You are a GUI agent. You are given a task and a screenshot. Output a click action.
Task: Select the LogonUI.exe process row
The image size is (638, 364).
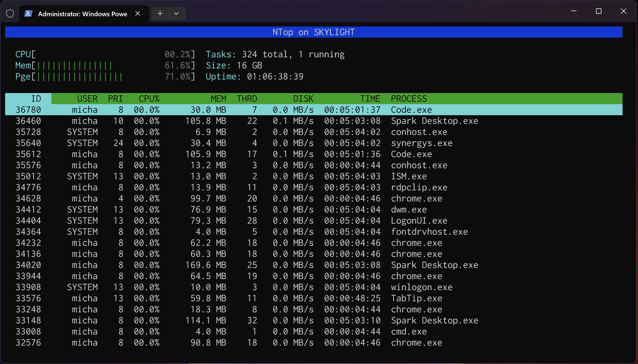click(x=314, y=221)
